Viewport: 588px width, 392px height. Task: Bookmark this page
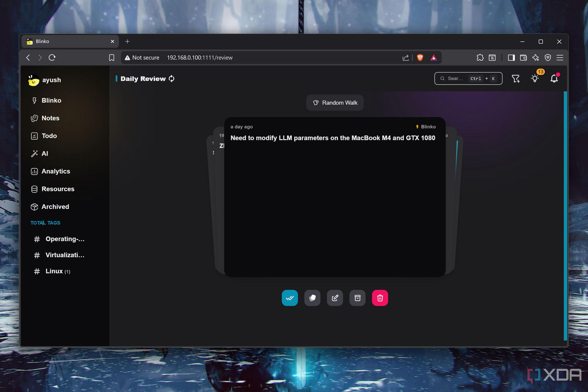tap(112, 58)
